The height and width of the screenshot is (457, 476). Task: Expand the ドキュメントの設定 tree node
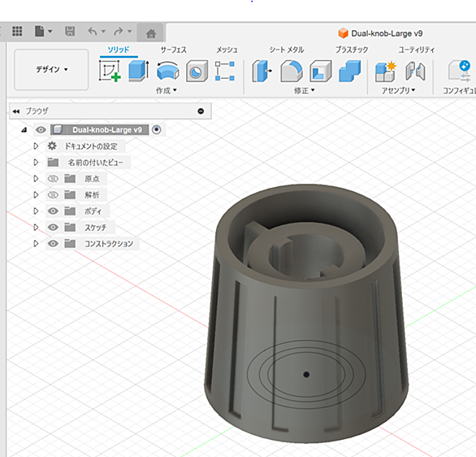(x=36, y=146)
